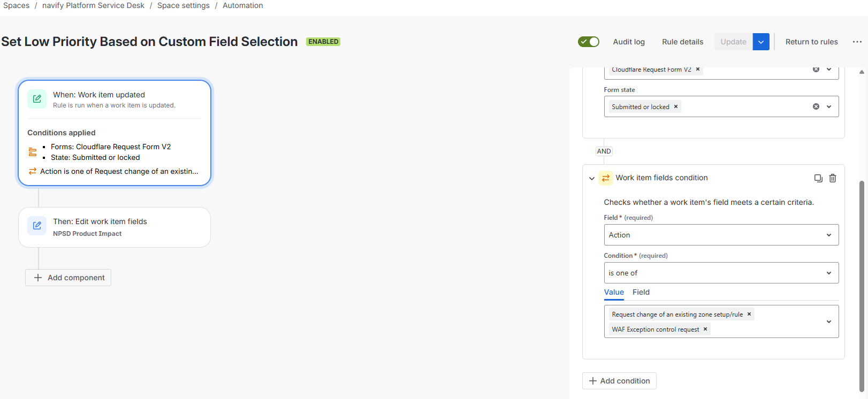
Task: Go to Spaces breadcrumb
Action: pyautogui.click(x=17, y=5)
